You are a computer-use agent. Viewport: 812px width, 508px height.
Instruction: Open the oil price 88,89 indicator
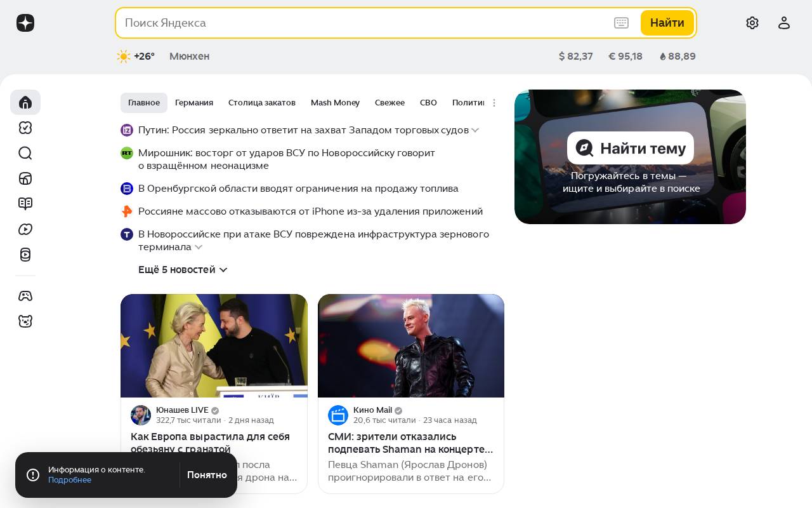678,57
